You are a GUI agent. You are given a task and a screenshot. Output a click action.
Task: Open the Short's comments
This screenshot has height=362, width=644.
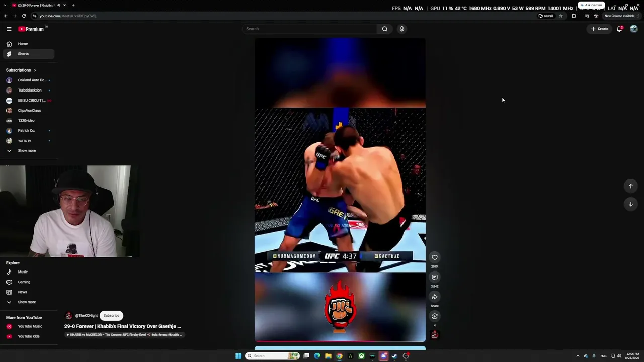[435, 277]
